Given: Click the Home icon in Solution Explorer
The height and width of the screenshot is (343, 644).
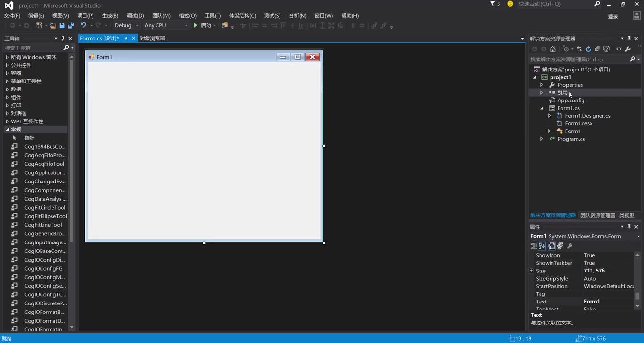Looking at the screenshot, I should click(x=552, y=49).
